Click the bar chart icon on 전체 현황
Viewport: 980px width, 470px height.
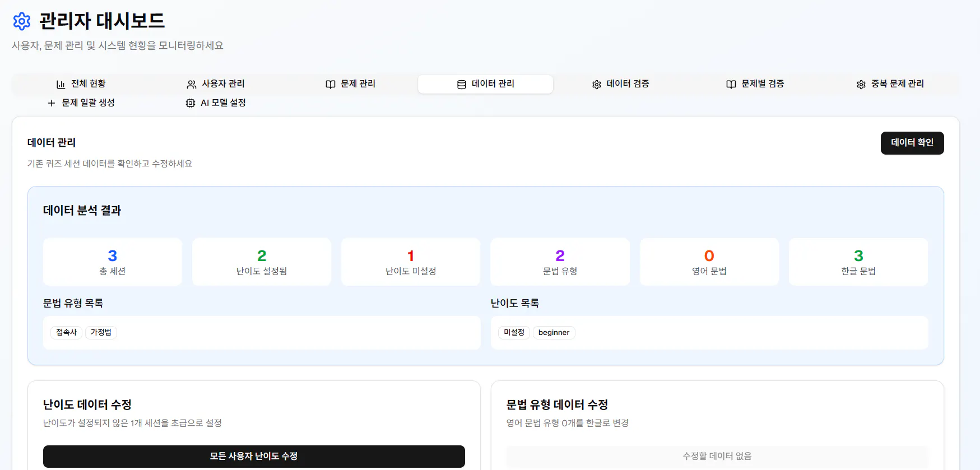point(61,84)
